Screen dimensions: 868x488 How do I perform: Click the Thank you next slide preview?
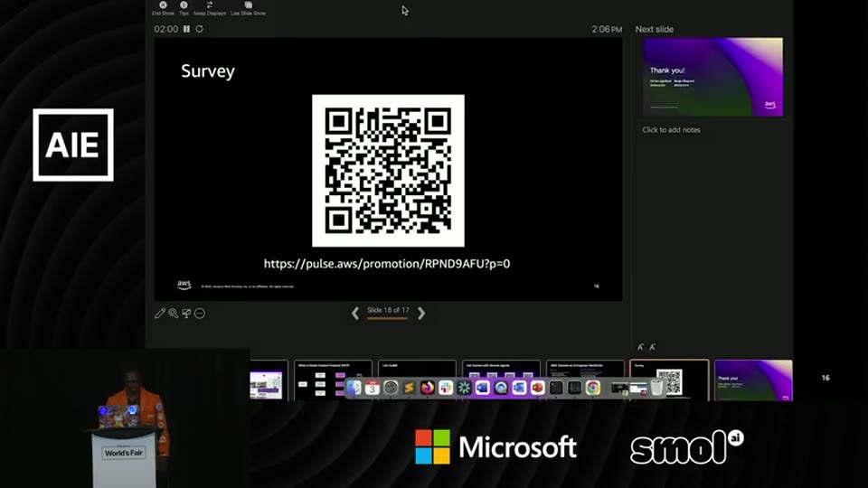[713, 77]
